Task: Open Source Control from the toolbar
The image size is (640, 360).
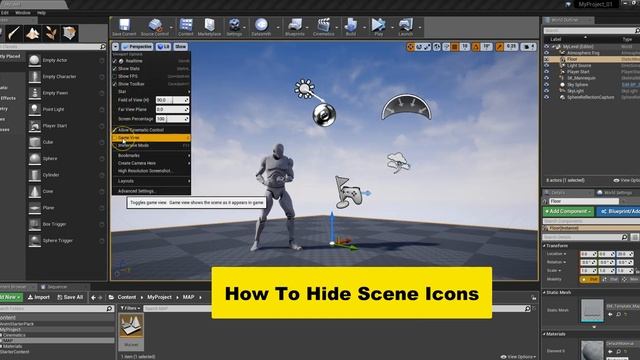Action: pyautogui.click(x=155, y=25)
